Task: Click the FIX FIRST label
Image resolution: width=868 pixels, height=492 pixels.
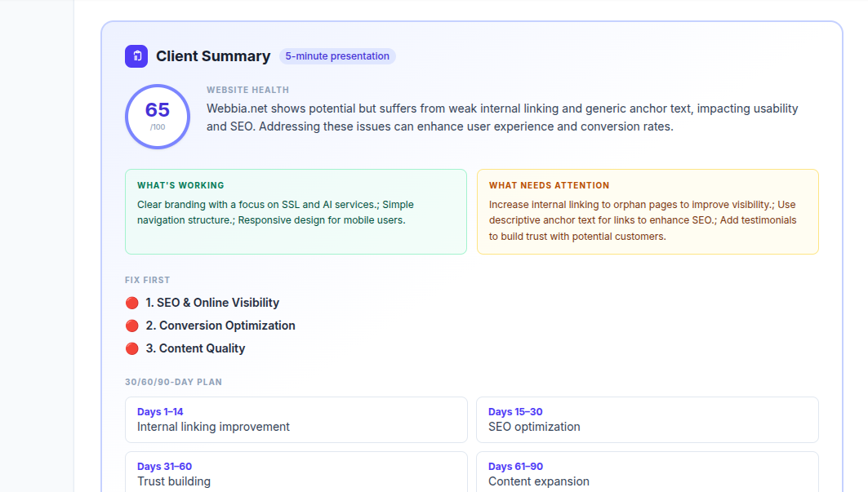Action: pyautogui.click(x=147, y=280)
